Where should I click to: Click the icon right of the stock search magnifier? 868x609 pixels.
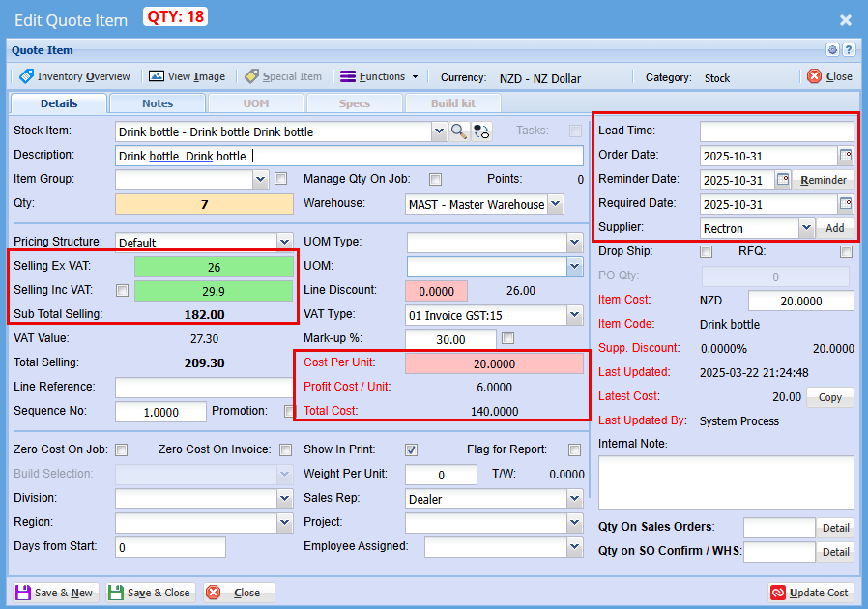coord(481,131)
